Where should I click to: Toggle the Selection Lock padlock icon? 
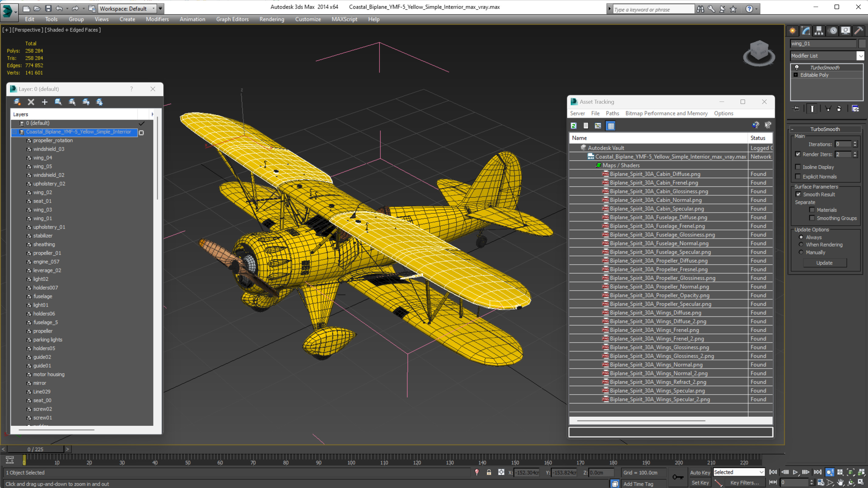[x=489, y=472]
